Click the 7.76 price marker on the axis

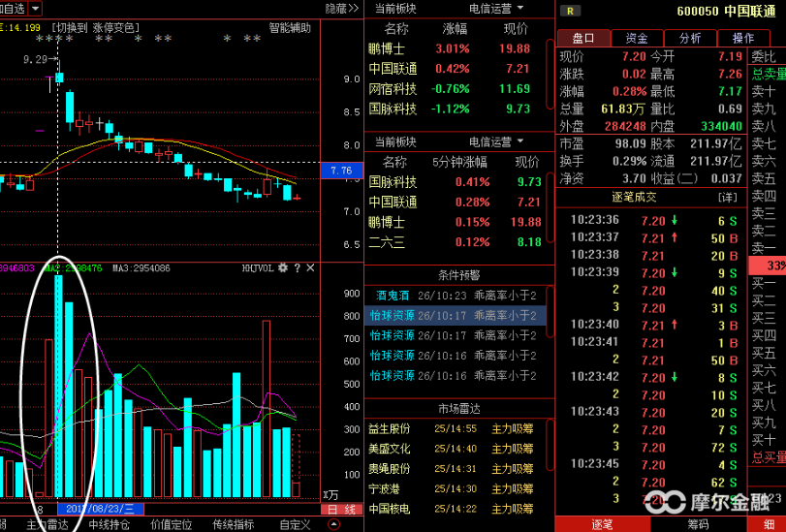pos(341,171)
